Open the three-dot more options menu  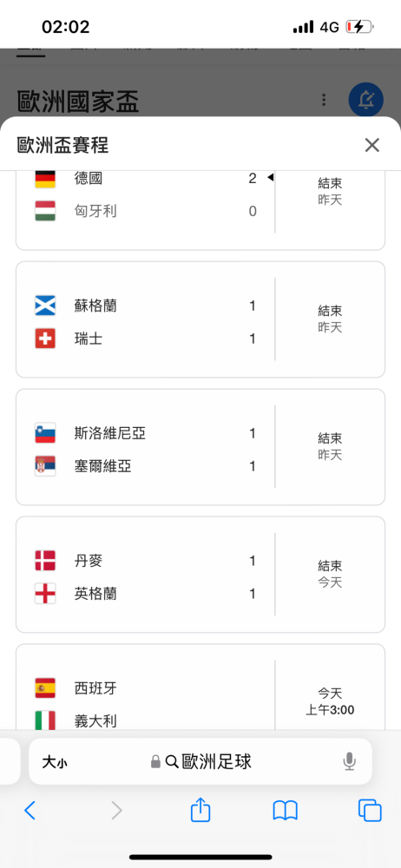click(324, 100)
